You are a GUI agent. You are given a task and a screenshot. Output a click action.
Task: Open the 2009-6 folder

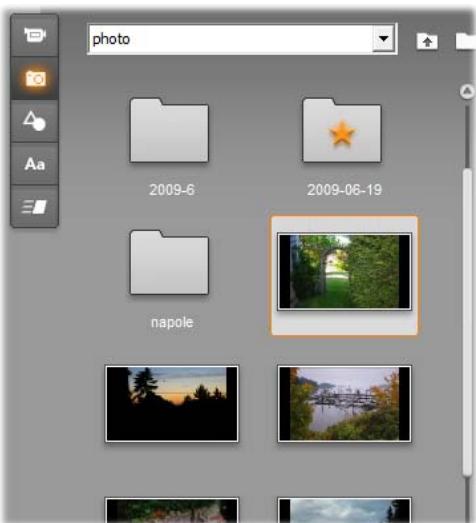tap(169, 130)
